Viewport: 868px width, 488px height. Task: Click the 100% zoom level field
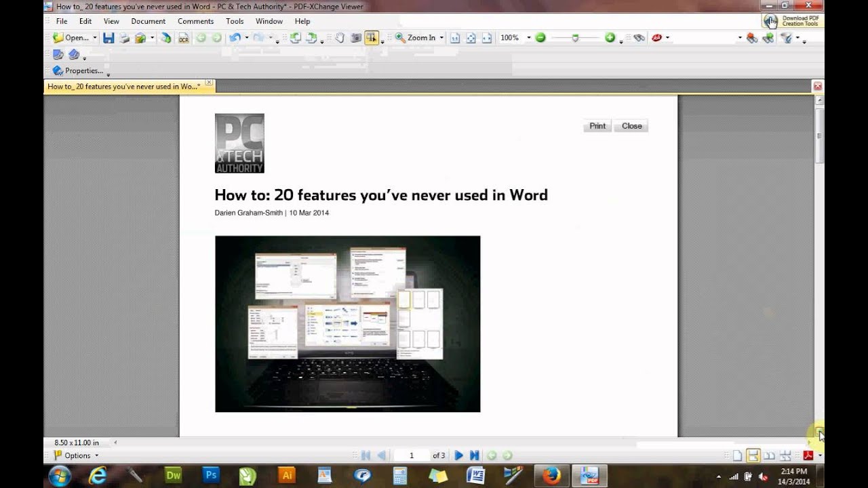511,38
